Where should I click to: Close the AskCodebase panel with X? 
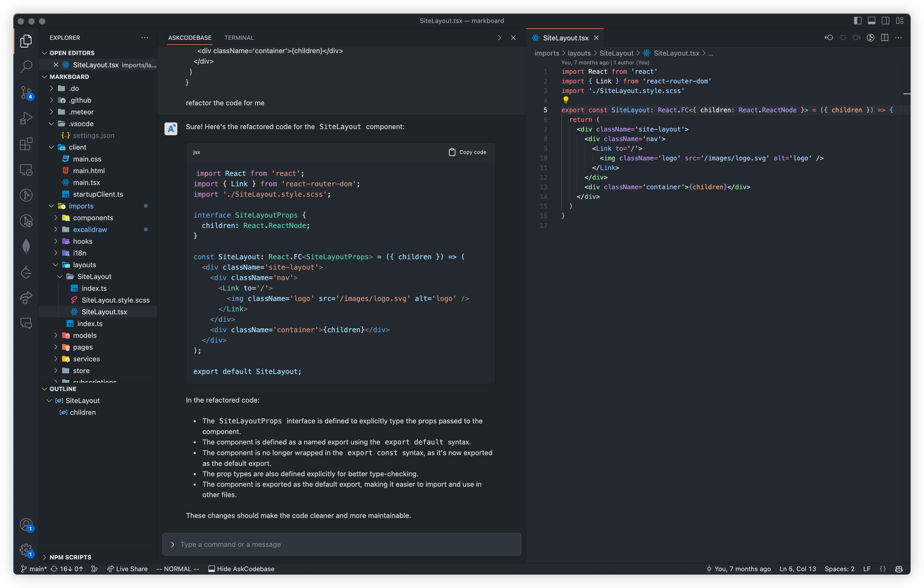(513, 38)
